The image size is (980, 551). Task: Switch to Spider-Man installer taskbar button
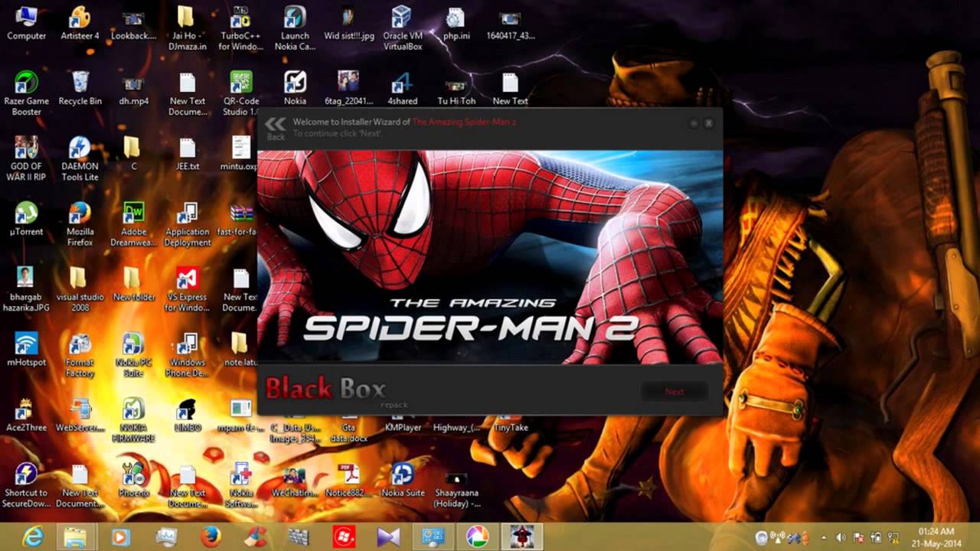point(522,537)
